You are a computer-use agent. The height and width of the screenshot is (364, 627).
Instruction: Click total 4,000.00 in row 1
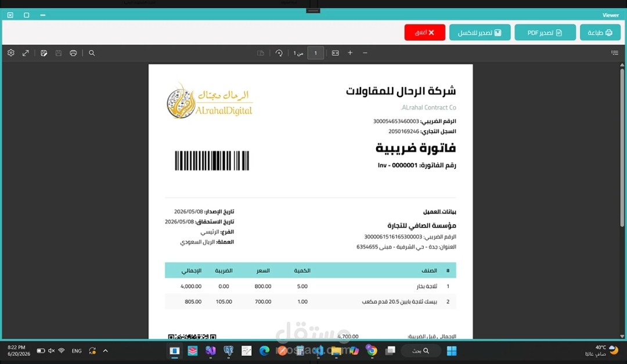tap(191, 286)
